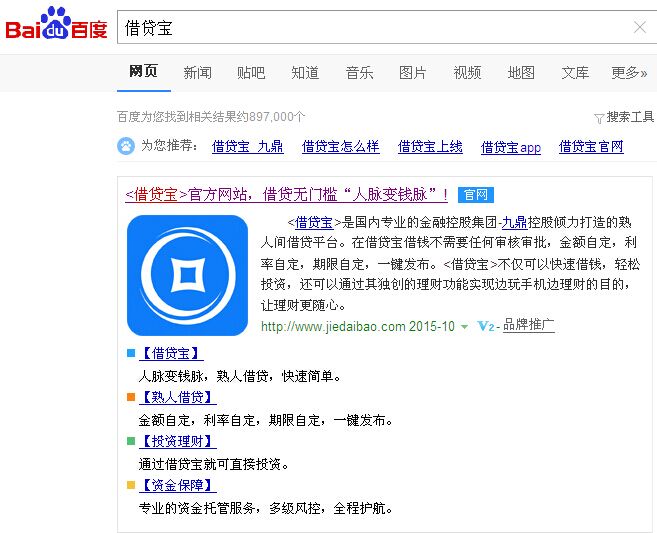This screenshot has width=657, height=533.
Task: Open suggested search 借贷宝app
Action: (511, 147)
